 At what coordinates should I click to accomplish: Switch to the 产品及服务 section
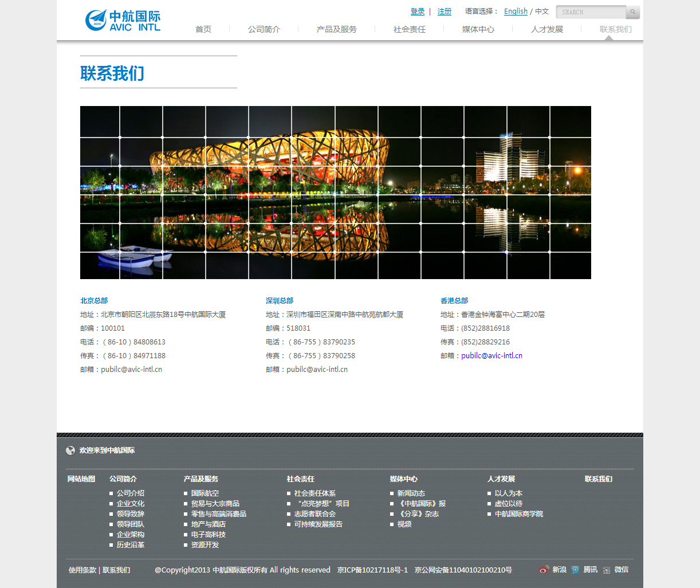point(336,29)
